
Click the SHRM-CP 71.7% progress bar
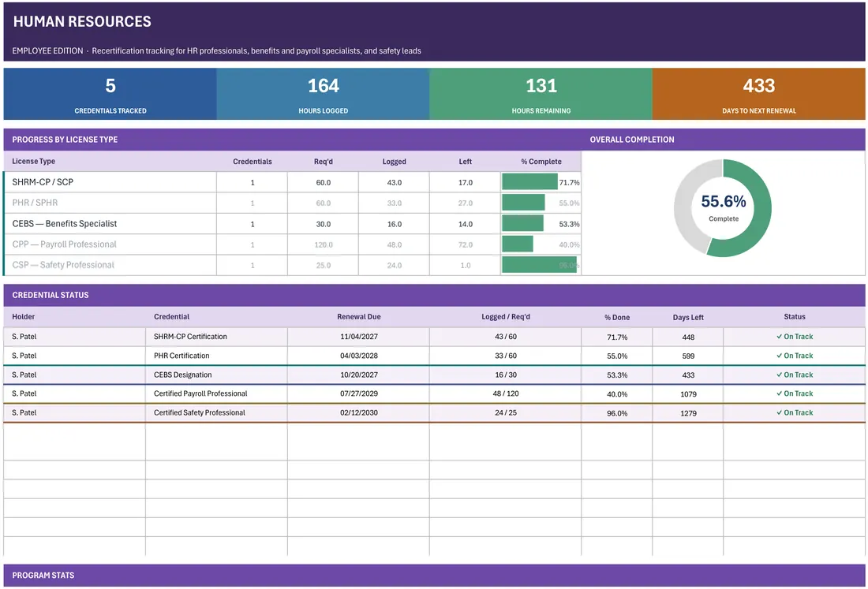(529, 182)
